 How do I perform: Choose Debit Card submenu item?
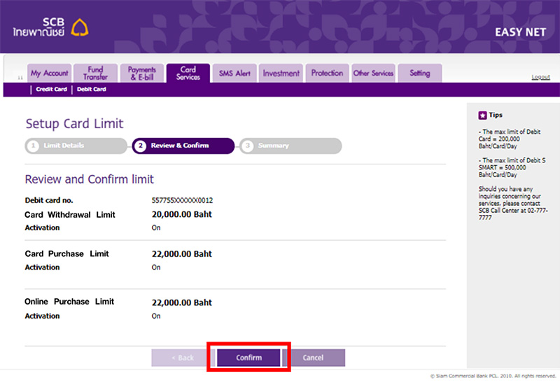(x=92, y=90)
